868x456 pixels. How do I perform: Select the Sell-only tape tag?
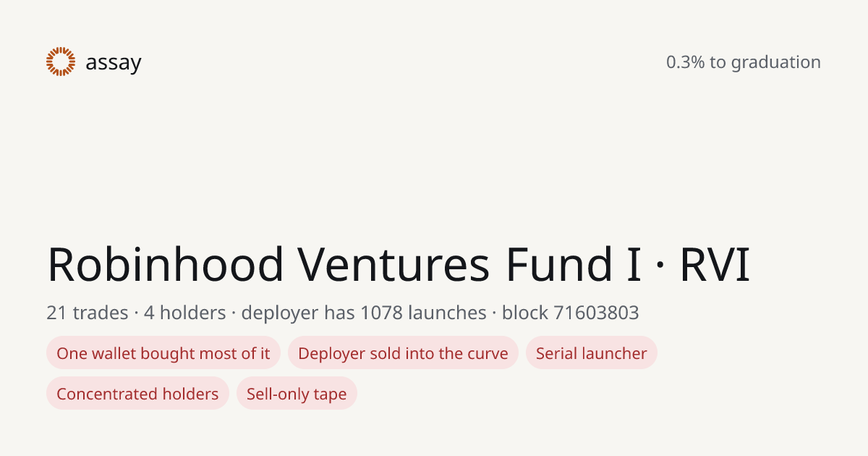[x=297, y=394]
